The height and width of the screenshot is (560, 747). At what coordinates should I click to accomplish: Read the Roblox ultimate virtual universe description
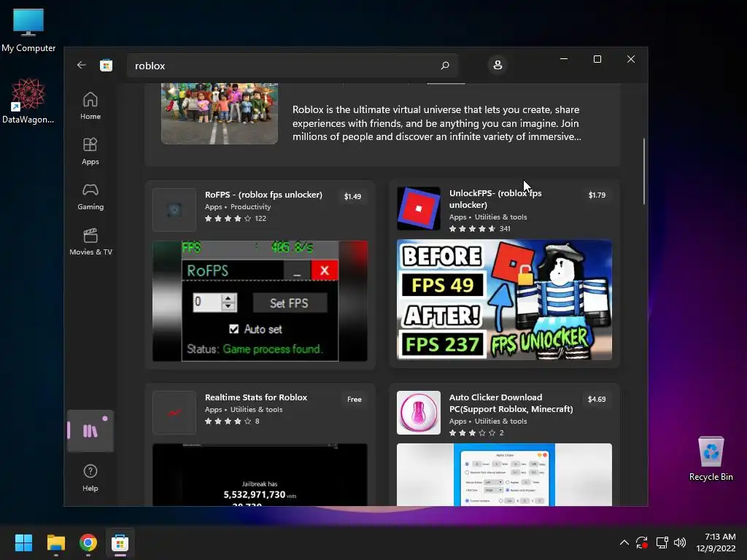click(x=436, y=122)
